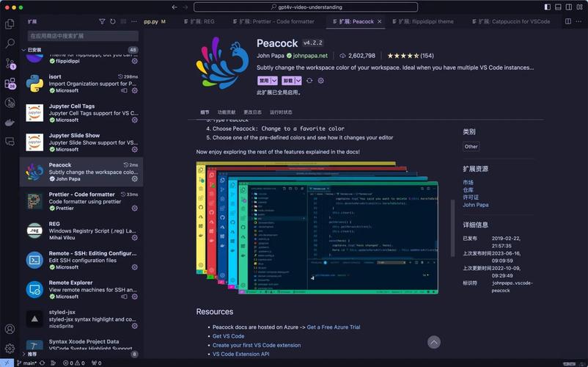
Task: Open the Marketplace resource link
Action: pyautogui.click(x=468, y=182)
